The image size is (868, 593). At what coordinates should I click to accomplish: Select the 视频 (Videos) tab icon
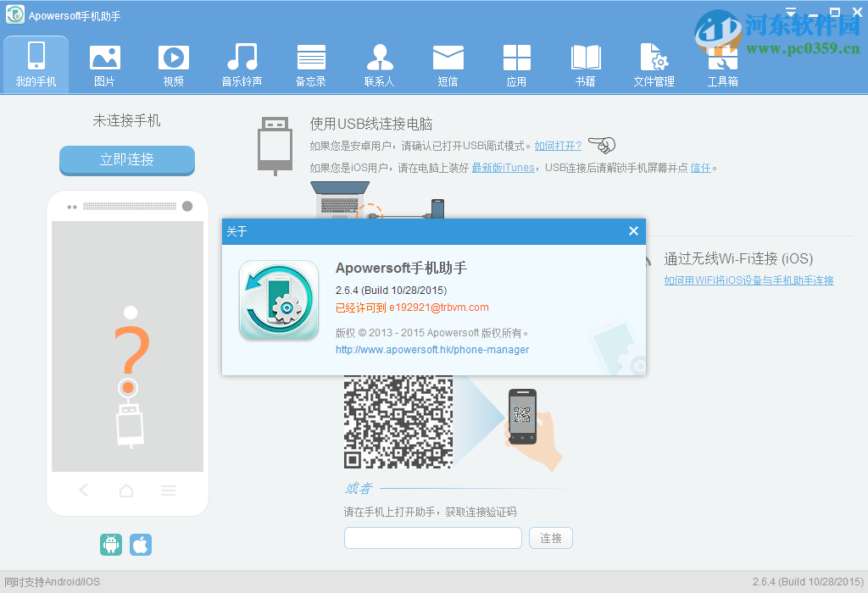[x=173, y=64]
